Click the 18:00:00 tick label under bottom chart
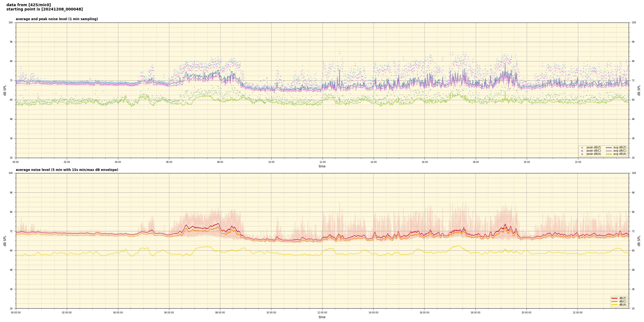The width and height of the screenshot is (644, 322). pyautogui.click(x=475, y=313)
